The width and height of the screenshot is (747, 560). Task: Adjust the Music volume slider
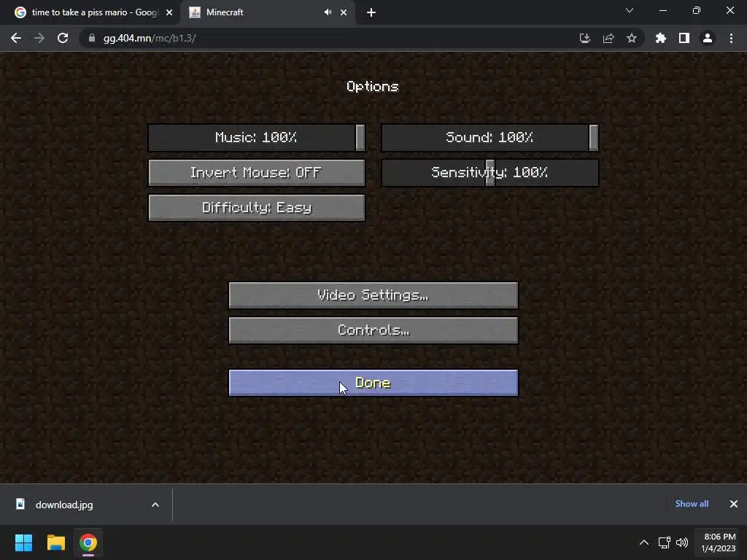(256, 138)
